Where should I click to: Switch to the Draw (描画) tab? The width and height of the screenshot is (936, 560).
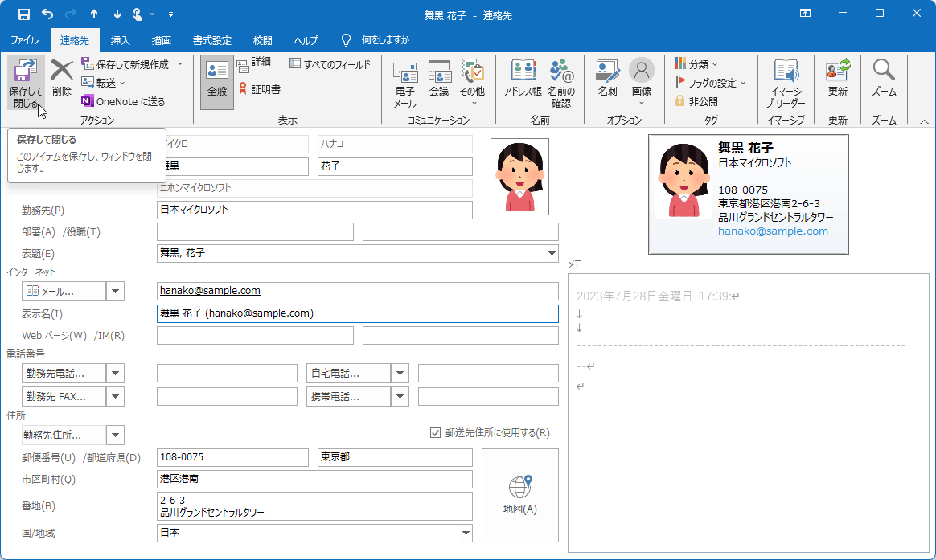pos(161,40)
